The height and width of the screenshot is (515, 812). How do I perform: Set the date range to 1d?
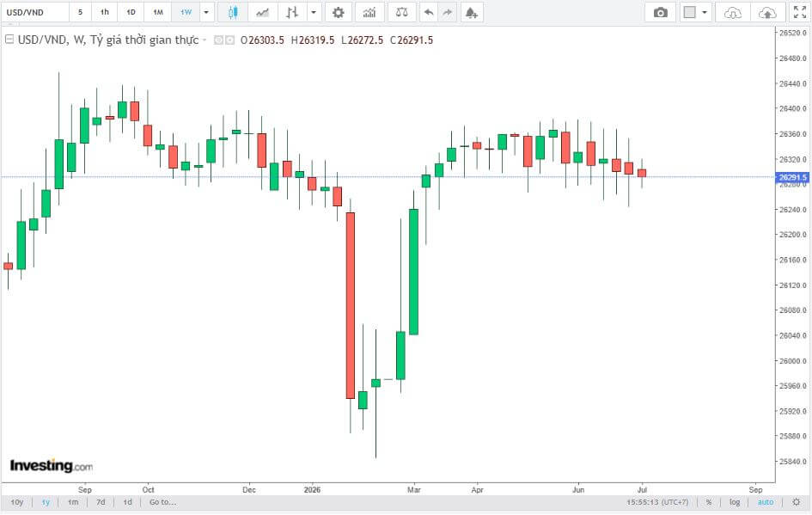click(x=127, y=502)
